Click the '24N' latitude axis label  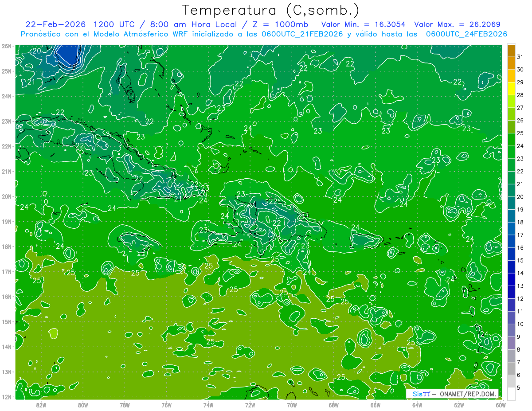pyautogui.click(x=7, y=96)
